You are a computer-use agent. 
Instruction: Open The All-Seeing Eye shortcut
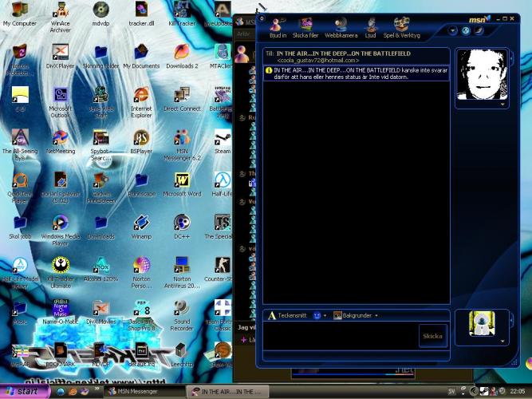(20, 145)
